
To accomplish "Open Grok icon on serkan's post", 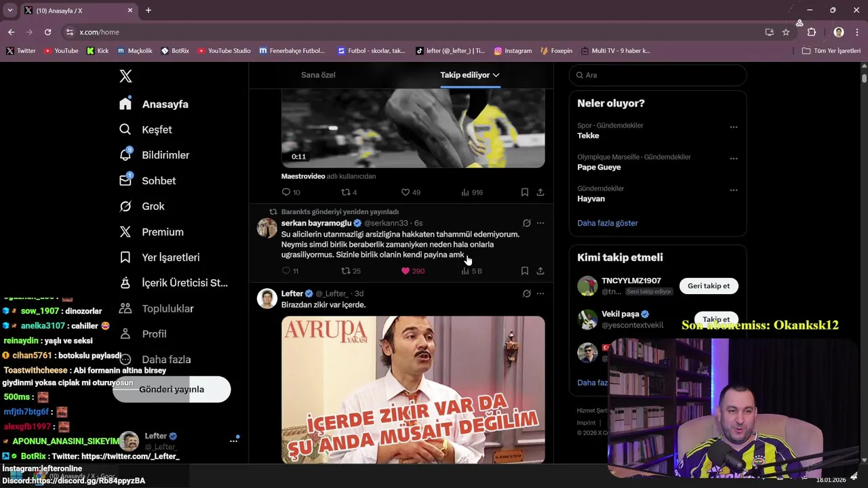I will [526, 223].
